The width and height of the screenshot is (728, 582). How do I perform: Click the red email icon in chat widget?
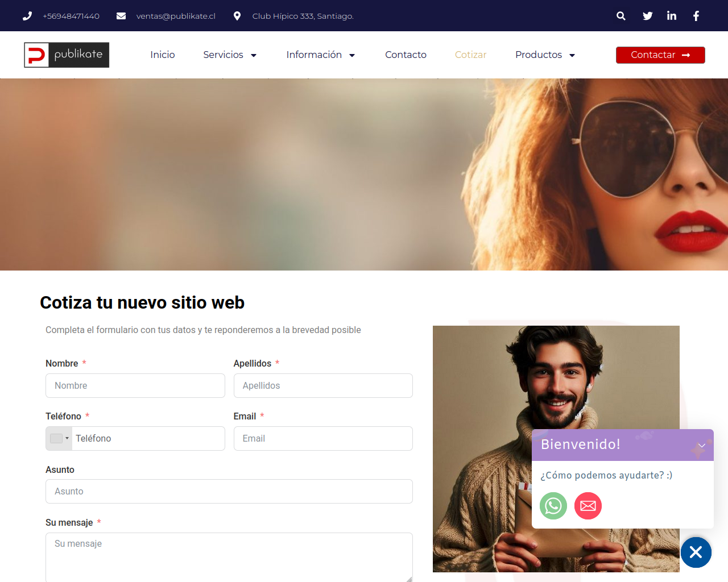588,506
